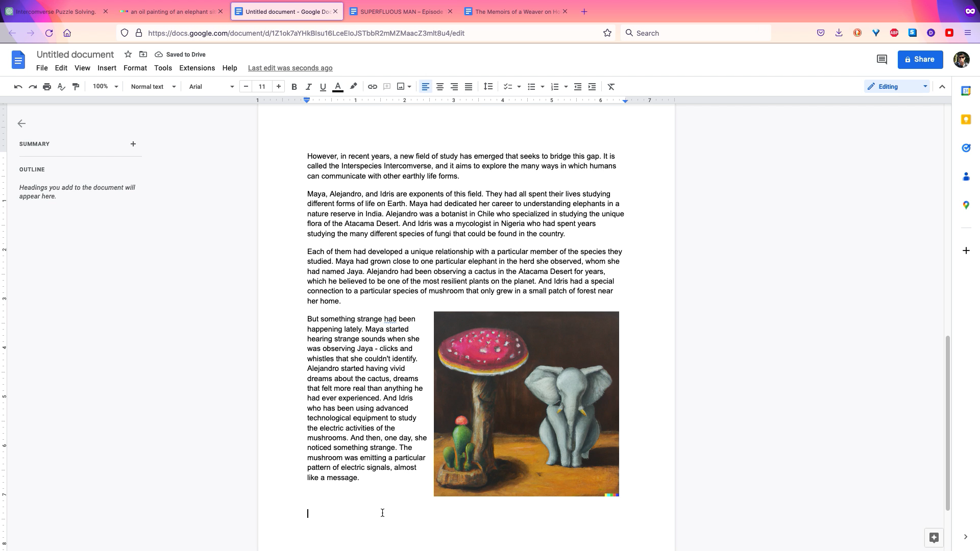Open the 'Last edit was seconds ago' link
Image resolution: width=980 pixels, height=551 pixels.
pyautogui.click(x=290, y=68)
